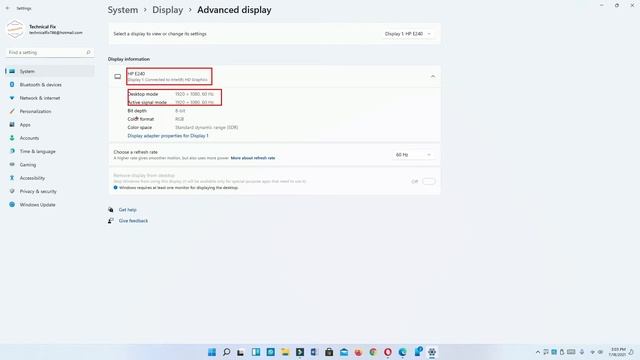
Task: Go back using the Settings back arrow
Action: tap(7, 8)
